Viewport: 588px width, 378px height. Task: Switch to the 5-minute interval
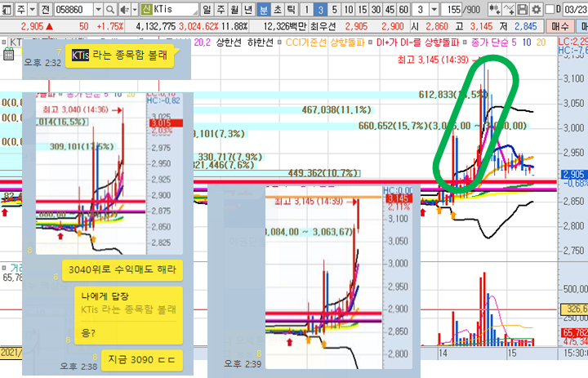point(334,9)
